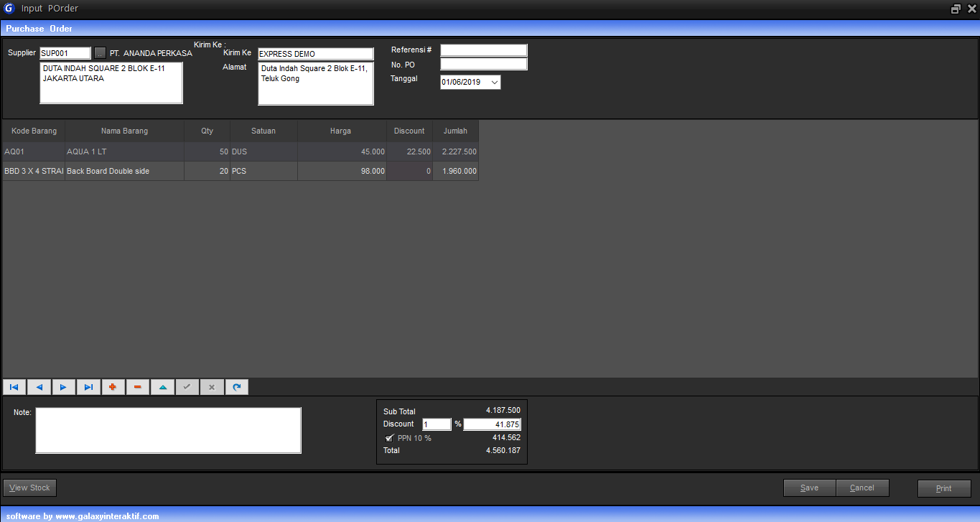Click the Harga column header
The height and width of the screenshot is (522, 980).
click(x=340, y=131)
